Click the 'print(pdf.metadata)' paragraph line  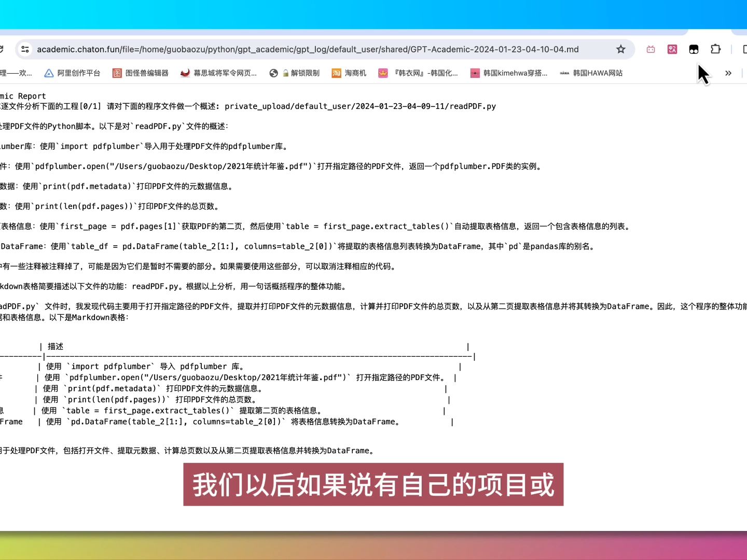(116, 187)
